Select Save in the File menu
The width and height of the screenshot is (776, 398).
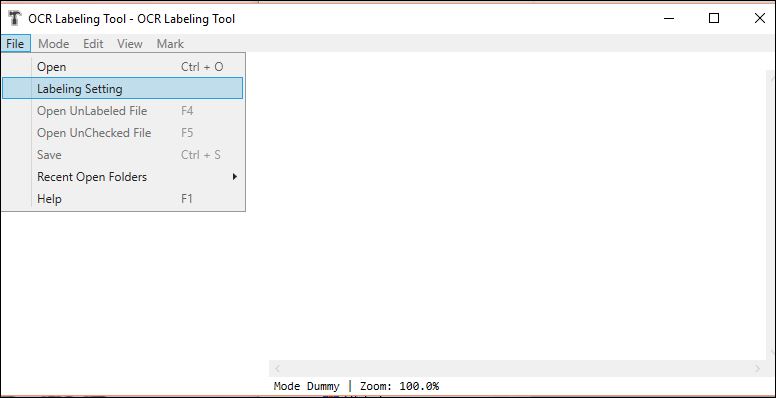[123, 154]
